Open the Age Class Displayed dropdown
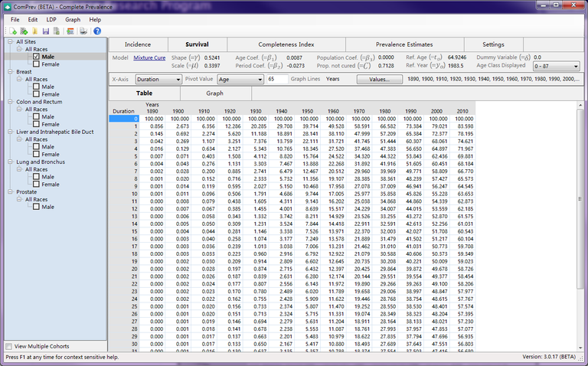 [x=556, y=66]
